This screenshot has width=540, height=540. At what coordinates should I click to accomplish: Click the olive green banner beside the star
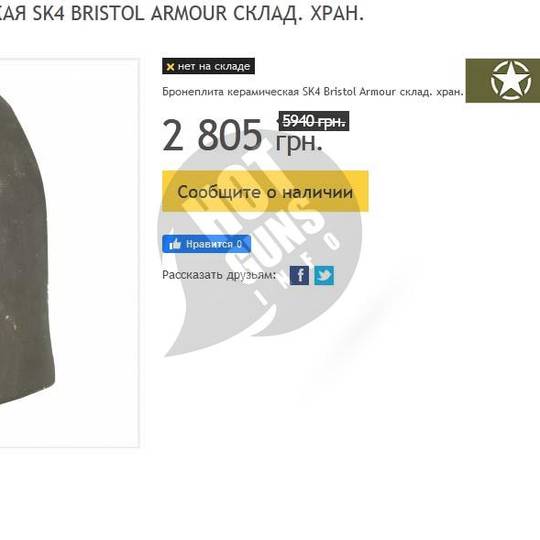[478, 81]
